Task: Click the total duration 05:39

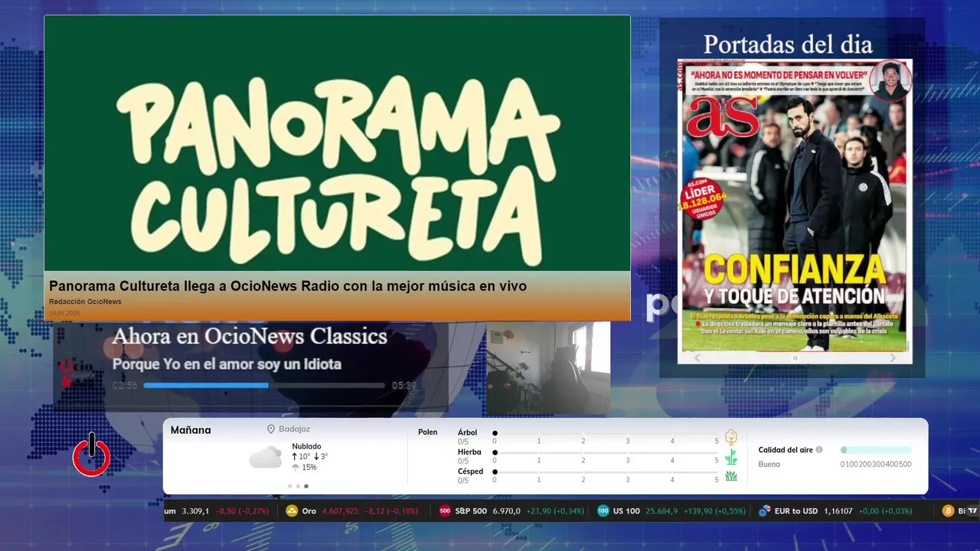Action: [x=403, y=386]
